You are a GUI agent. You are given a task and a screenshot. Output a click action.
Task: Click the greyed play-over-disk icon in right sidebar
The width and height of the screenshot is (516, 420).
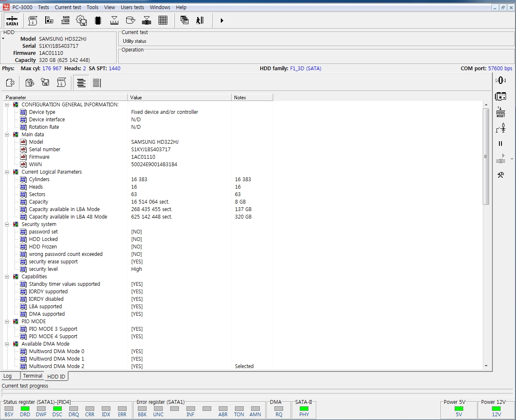point(501,159)
